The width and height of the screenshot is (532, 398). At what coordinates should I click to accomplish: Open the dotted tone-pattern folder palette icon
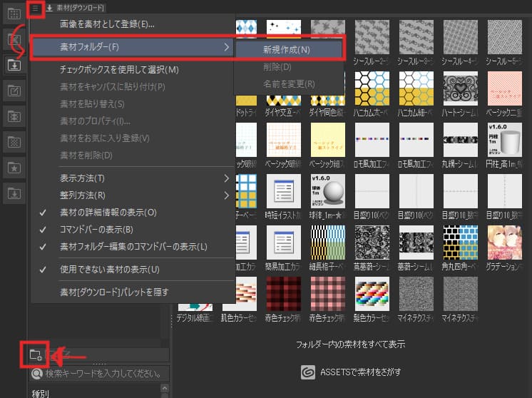(x=14, y=142)
